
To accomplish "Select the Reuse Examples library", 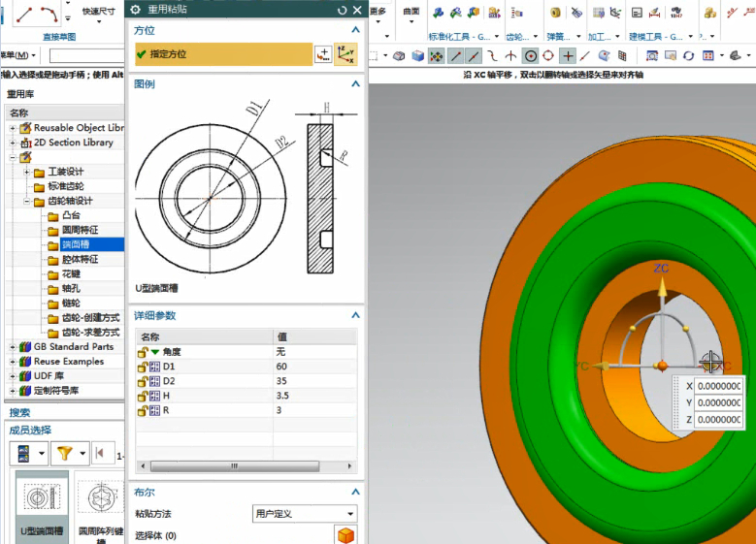I will (x=69, y=362).
